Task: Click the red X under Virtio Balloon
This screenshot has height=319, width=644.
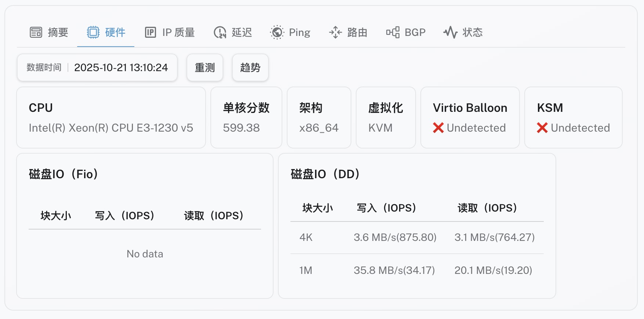Action: tap(438, 128)
